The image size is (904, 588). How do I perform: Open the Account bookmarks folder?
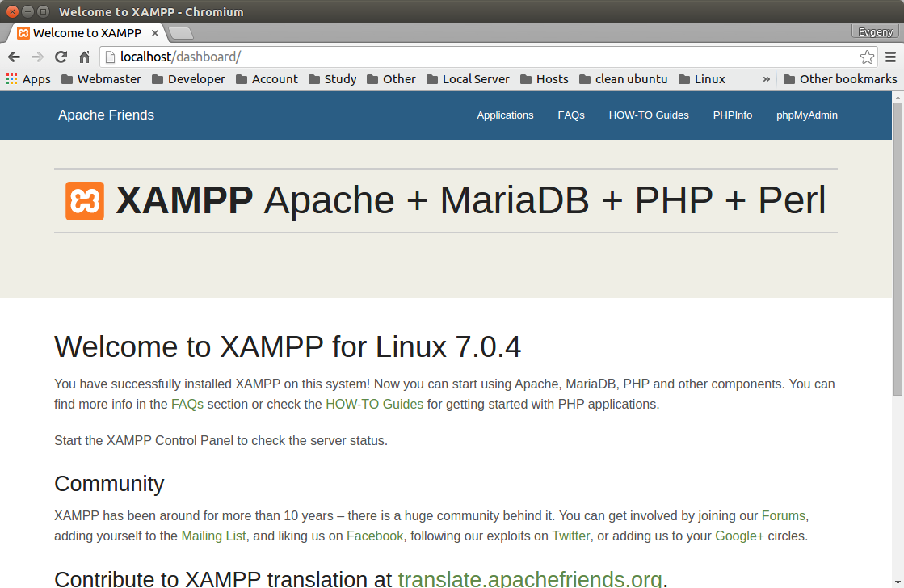pyautogui.click(x=267, y=79)
